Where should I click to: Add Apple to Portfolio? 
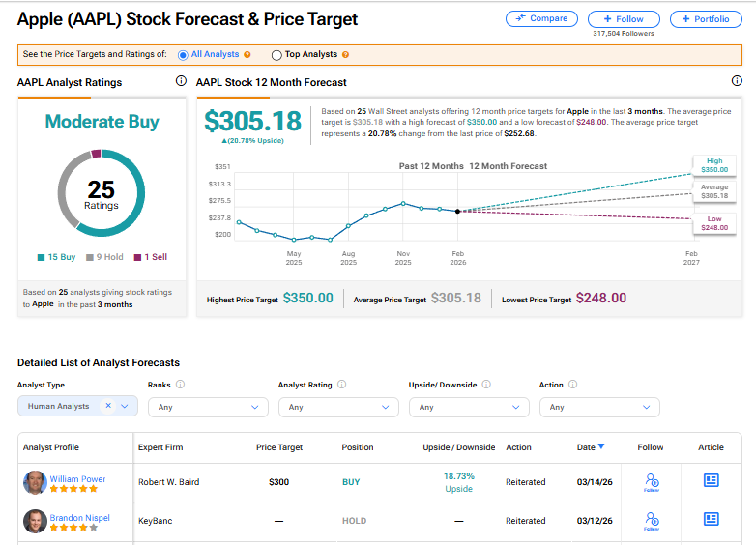coord(706,18)
